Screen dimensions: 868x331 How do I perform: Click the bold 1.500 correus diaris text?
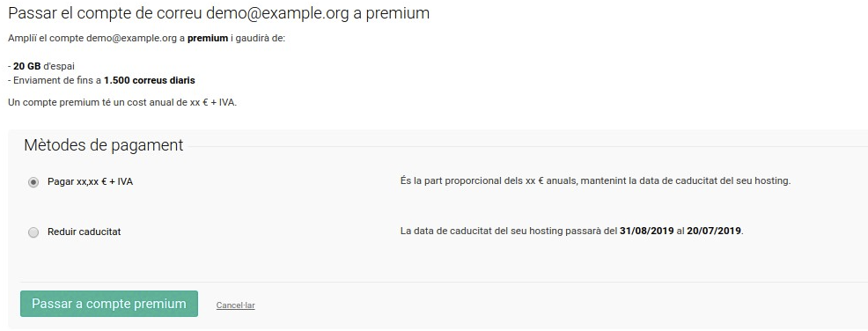[x=150, y=80]
